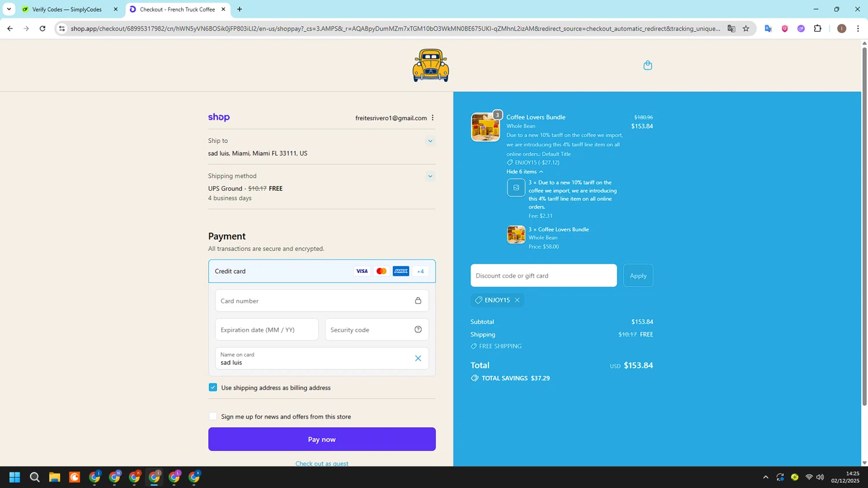
Task: Open the volume control in tray
Action: tap(820, 477)
